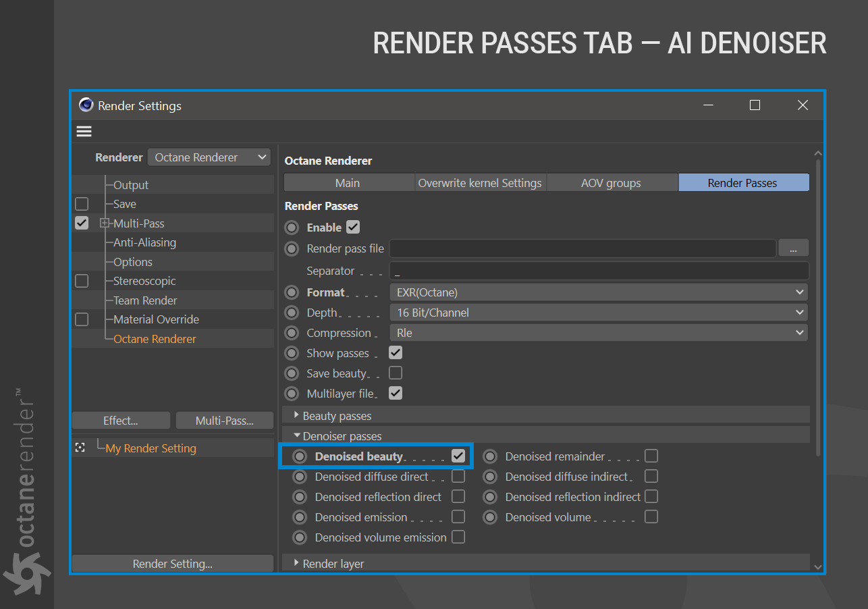Click the animation dot beside Render pass file
This screenshot has width=868, height=609.
(292, 248)
